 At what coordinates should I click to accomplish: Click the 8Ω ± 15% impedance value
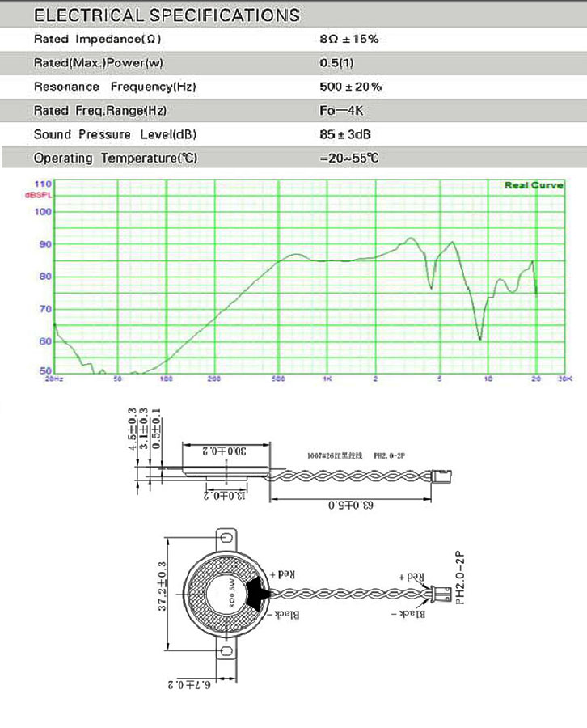[349, 39]
